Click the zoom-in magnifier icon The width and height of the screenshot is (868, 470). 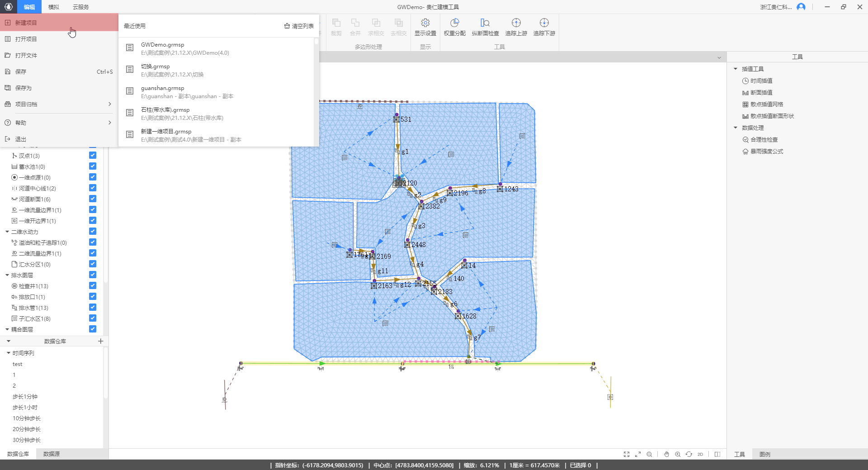(678, 454)
